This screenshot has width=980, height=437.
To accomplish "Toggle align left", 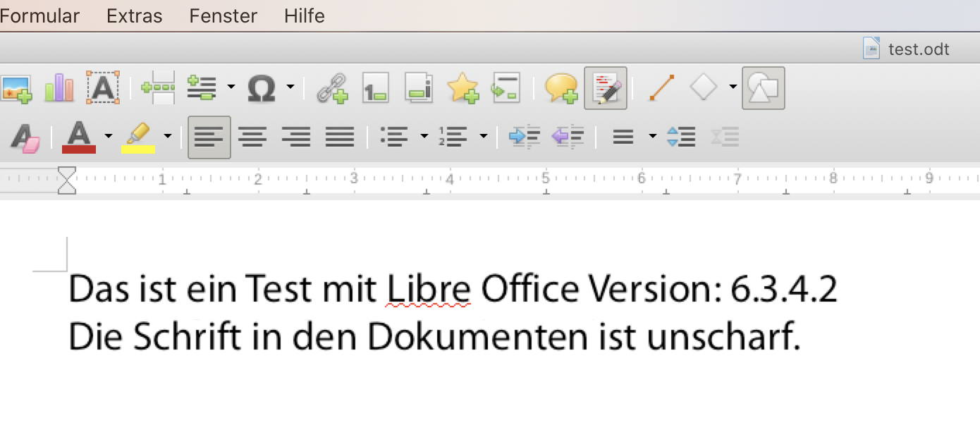I will (209, 137).
